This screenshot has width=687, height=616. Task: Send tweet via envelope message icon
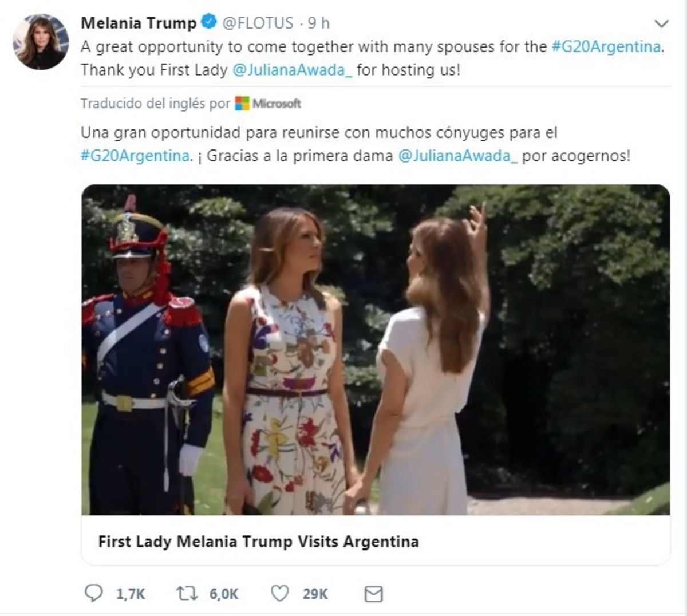pos(373,594)
